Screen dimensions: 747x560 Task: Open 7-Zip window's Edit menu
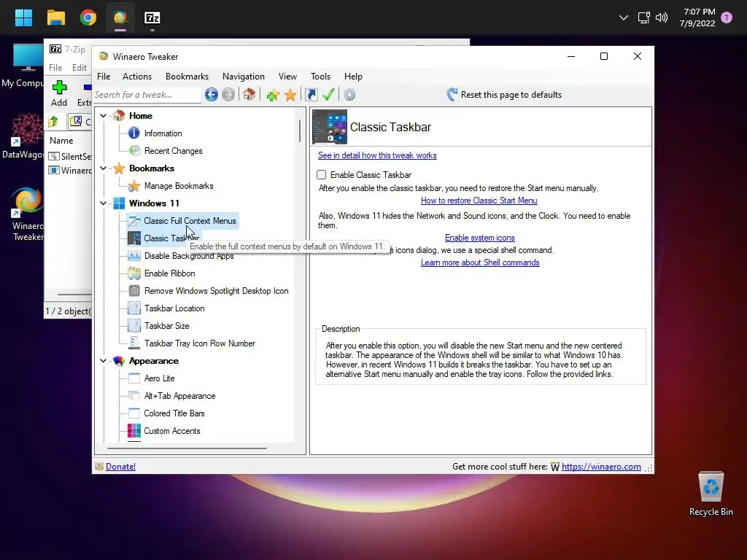tap(80, 68)
